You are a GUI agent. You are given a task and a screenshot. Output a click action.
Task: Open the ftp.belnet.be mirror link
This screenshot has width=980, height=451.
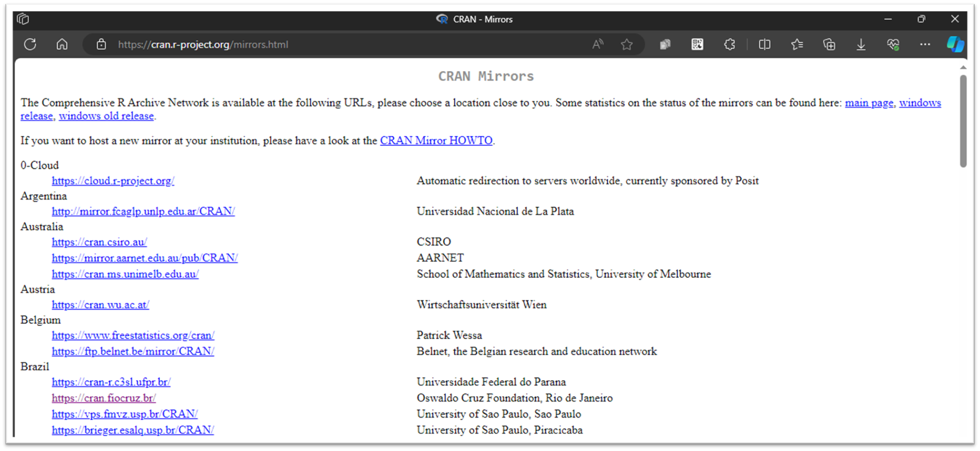[133, 351]
